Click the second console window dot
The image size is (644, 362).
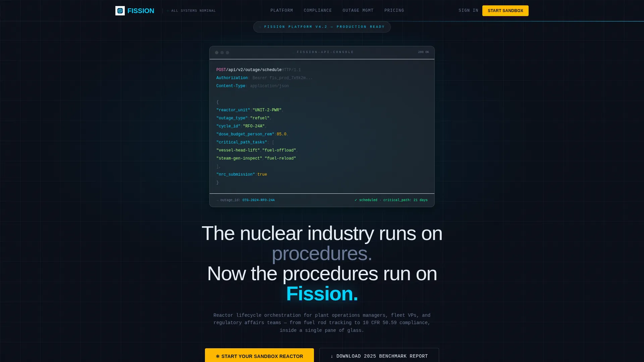click(222, 53)
